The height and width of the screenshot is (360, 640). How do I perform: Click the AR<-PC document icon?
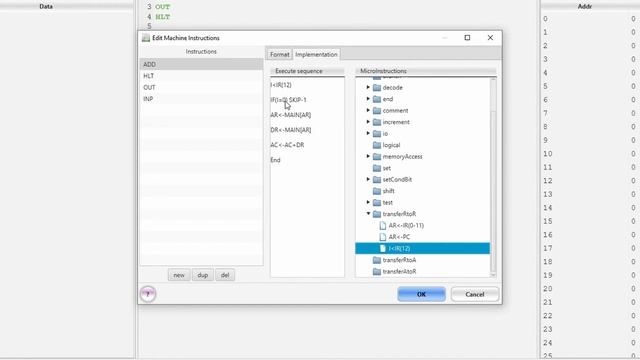click(x=383, y=237)
